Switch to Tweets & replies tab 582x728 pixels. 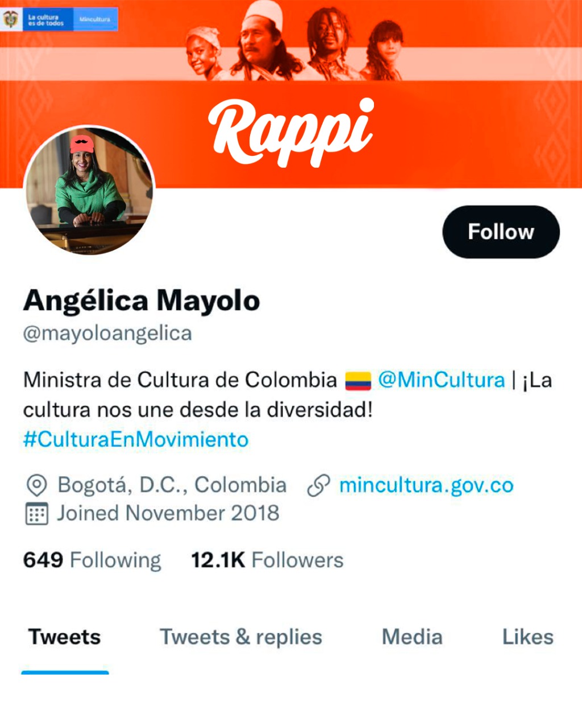[x=241, y=638]
